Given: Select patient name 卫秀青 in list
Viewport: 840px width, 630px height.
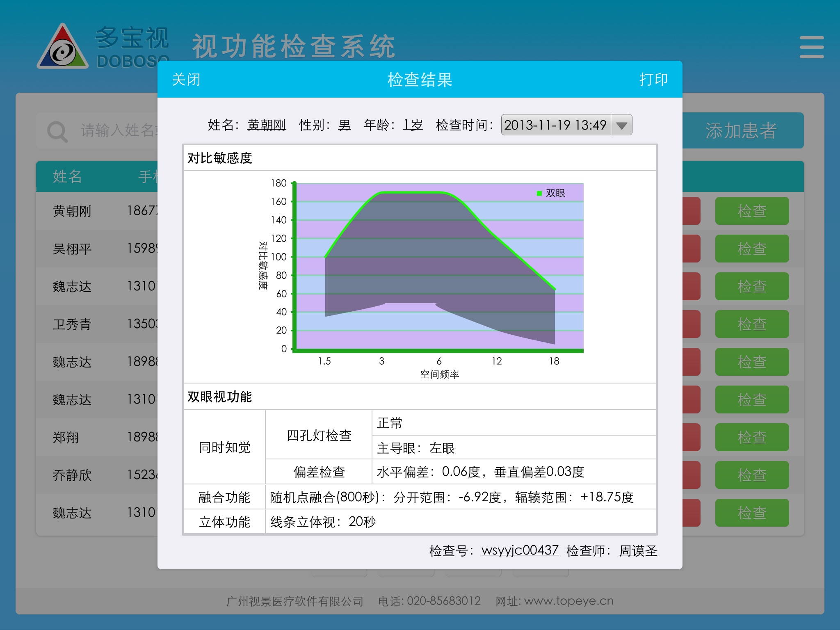Looking at the screenshot, I should [72, 324].
